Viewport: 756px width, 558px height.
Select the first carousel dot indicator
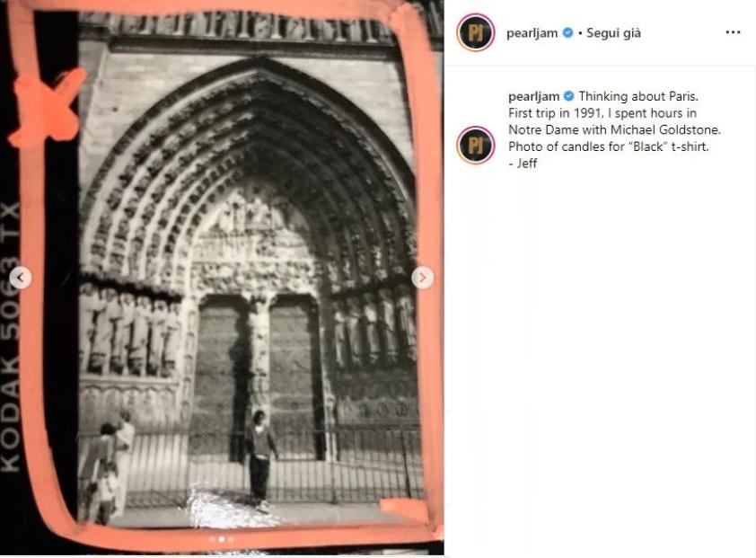[x=213, y=539]
